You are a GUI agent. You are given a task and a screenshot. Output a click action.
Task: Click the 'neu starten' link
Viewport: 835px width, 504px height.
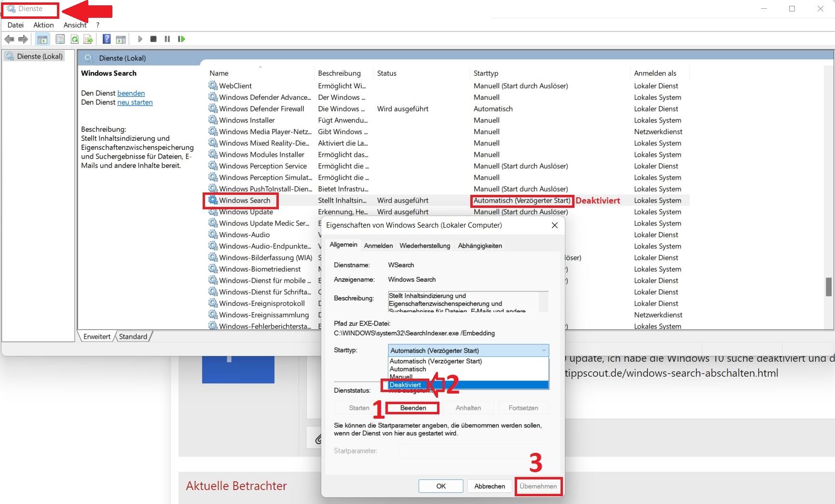coord(135,102)
